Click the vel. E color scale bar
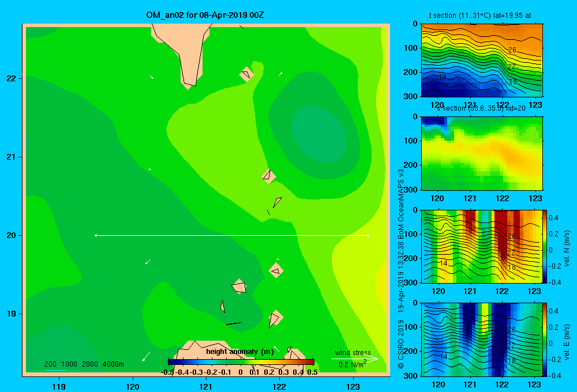577x392 pixels. coord(545,340)
